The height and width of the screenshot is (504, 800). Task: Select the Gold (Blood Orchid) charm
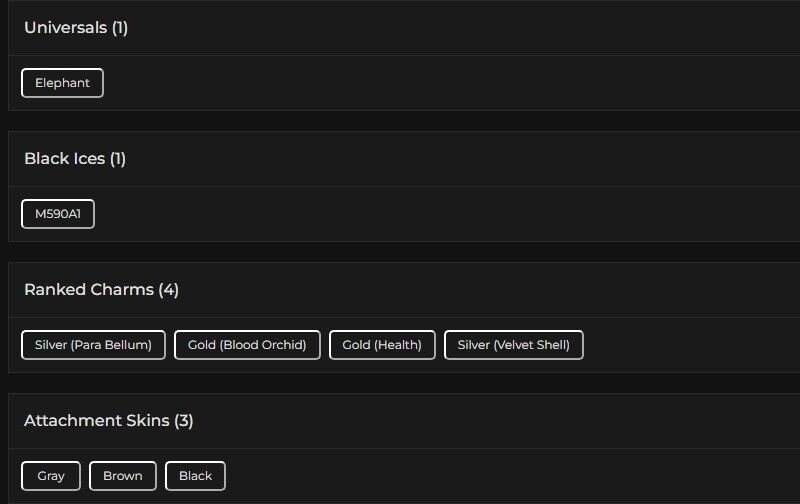247,345
